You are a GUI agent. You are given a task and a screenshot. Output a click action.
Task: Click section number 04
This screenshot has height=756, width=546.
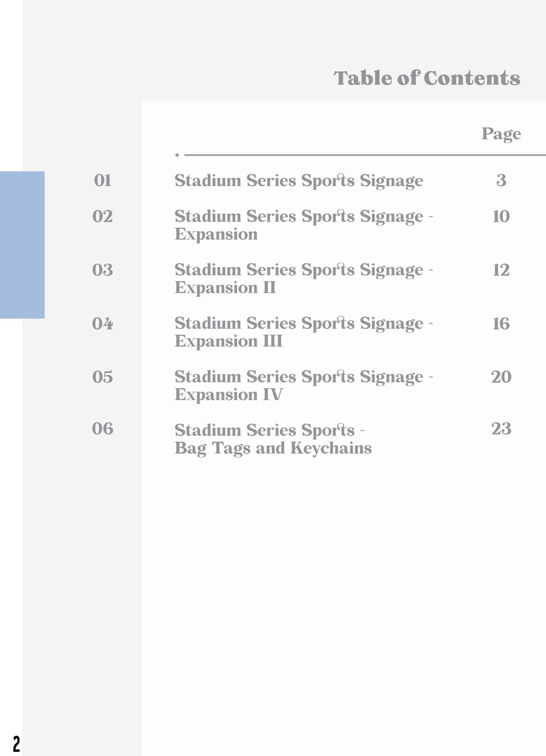coord(103,323)
